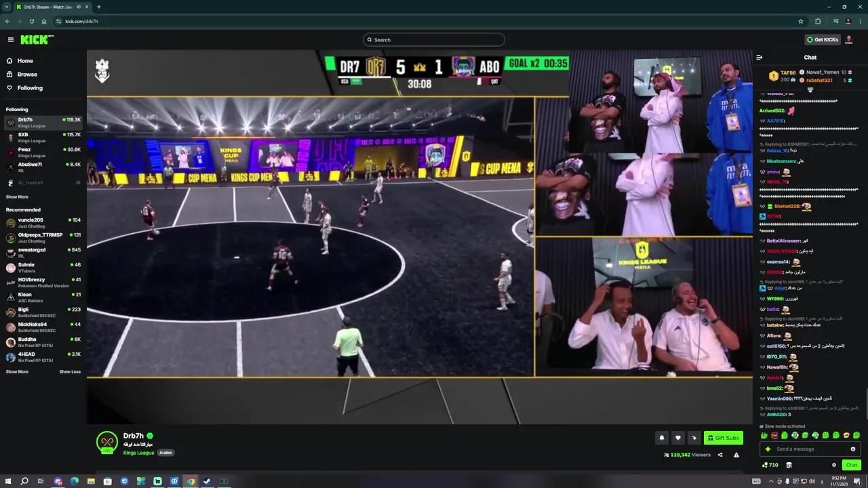This screenshot has width=868, height=488.
Task: Open Buddha recommended channel
Action: point(43,342)
